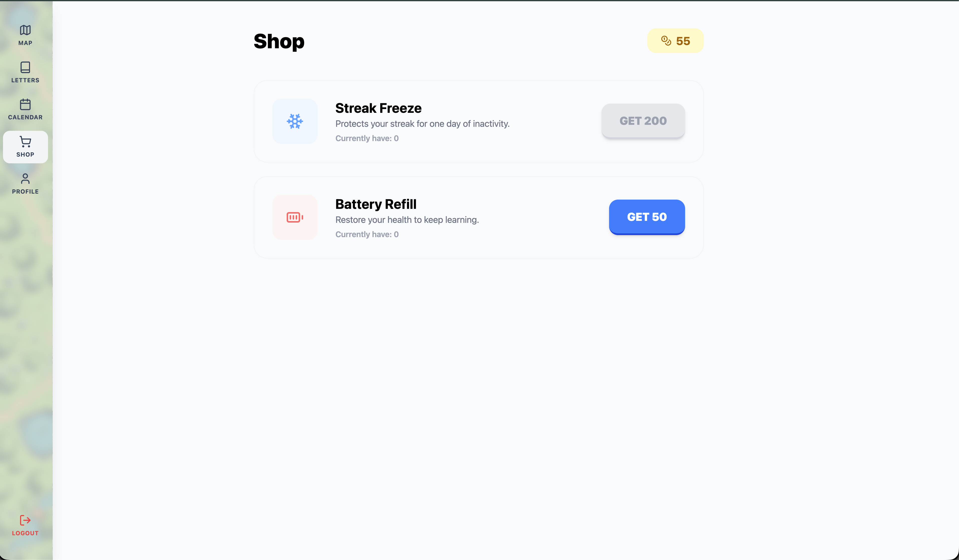Click the LOGOUT text label
The image size is (959, 560).
point(25,533)
